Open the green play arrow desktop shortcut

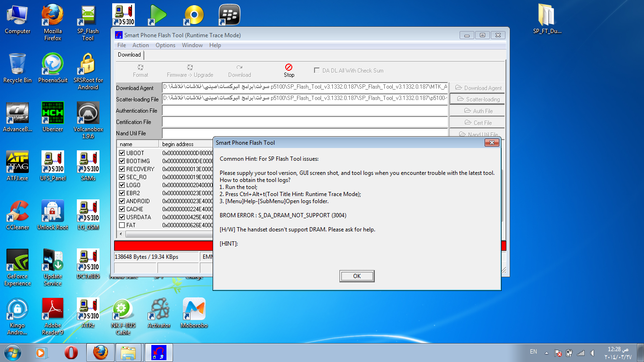[159, 15]
